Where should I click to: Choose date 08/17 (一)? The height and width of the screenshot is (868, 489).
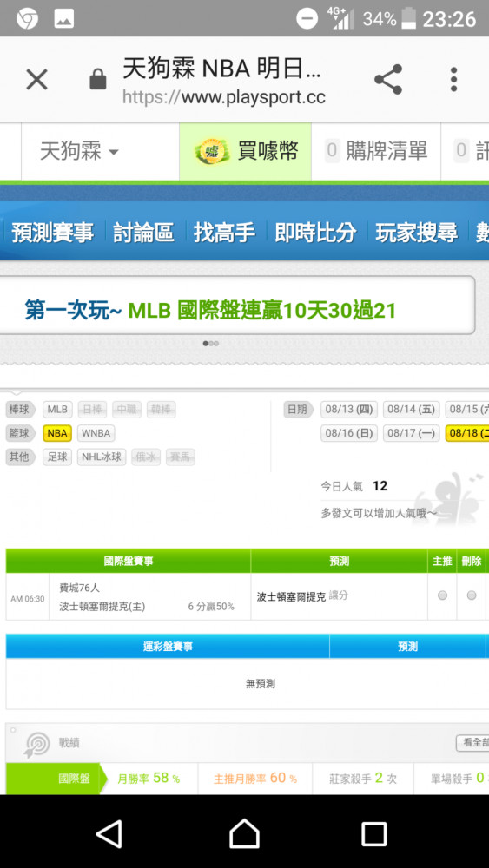(x=412, y=433)
